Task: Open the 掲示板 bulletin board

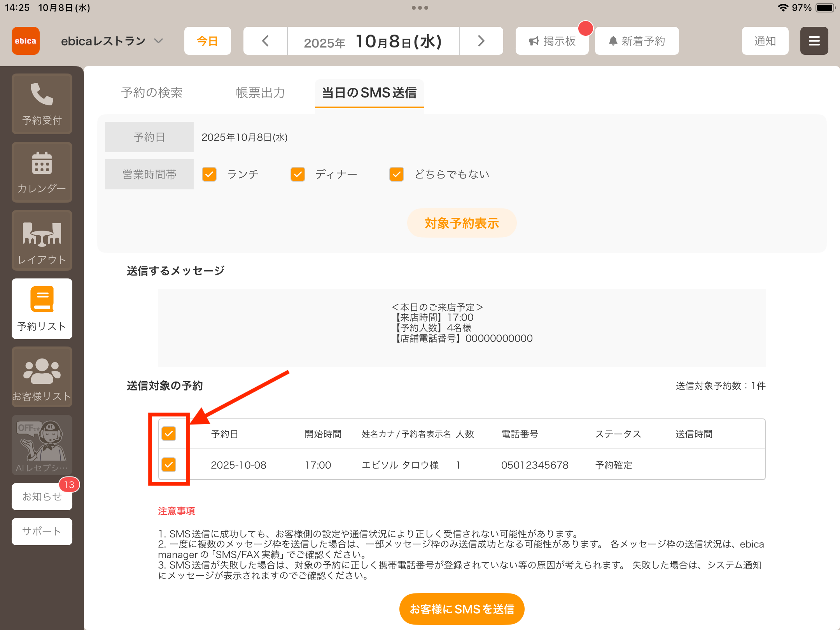Action: click(552, 41)
